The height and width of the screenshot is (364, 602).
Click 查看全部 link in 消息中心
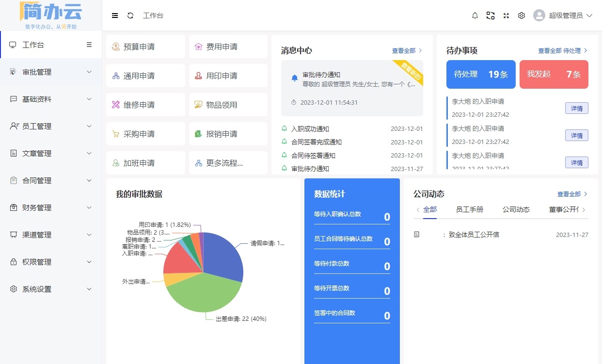[x=407, y=50]
